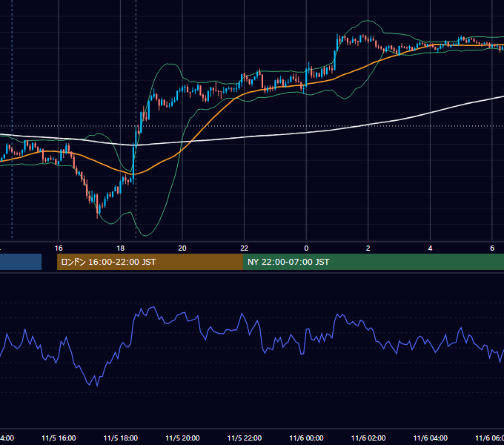Click the 11/6 00:00 date label

tap(306, 438)
